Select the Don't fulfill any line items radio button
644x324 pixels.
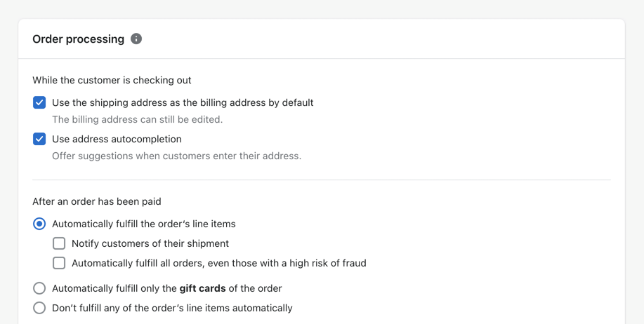click(39, 308)
